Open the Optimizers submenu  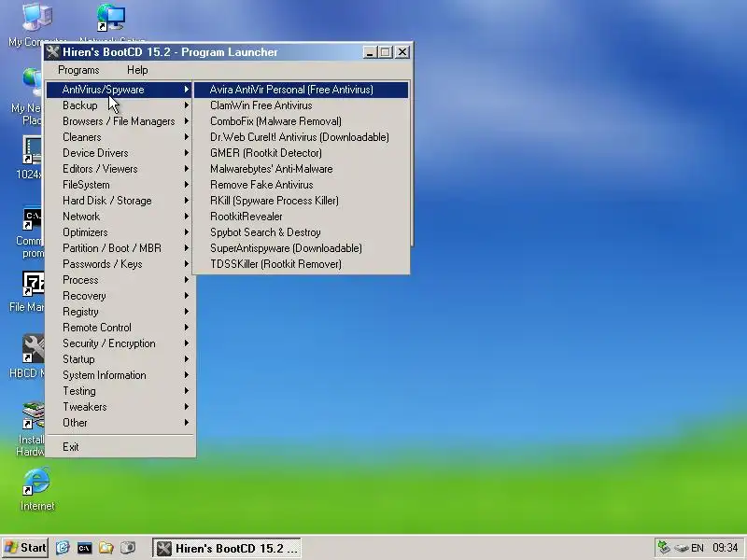(120, 232)
